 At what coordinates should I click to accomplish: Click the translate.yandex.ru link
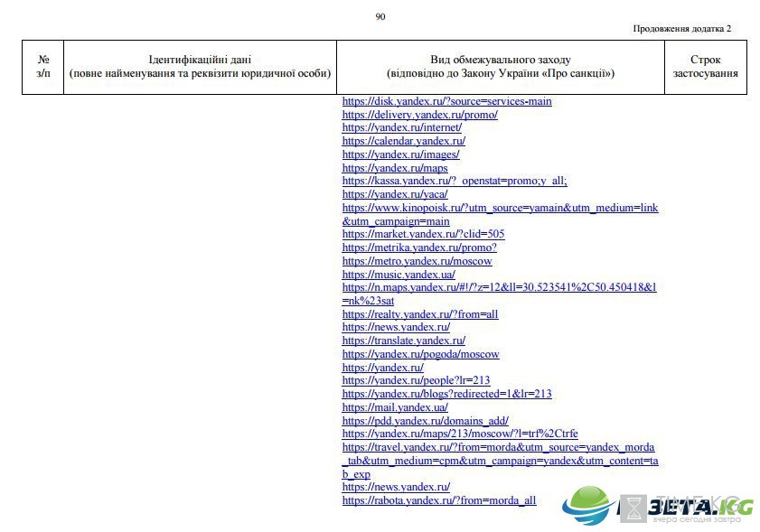tap(404, 341)
